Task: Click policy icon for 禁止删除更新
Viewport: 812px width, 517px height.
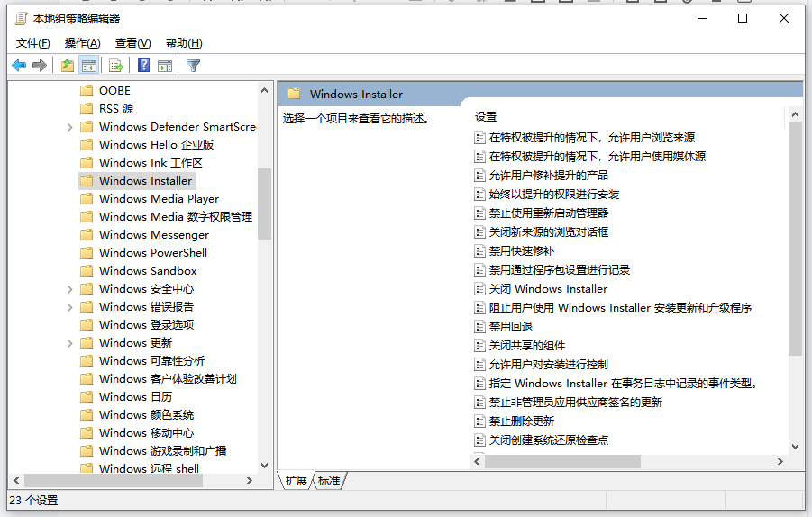Action: pyautogui.click(x=479, y=422)
